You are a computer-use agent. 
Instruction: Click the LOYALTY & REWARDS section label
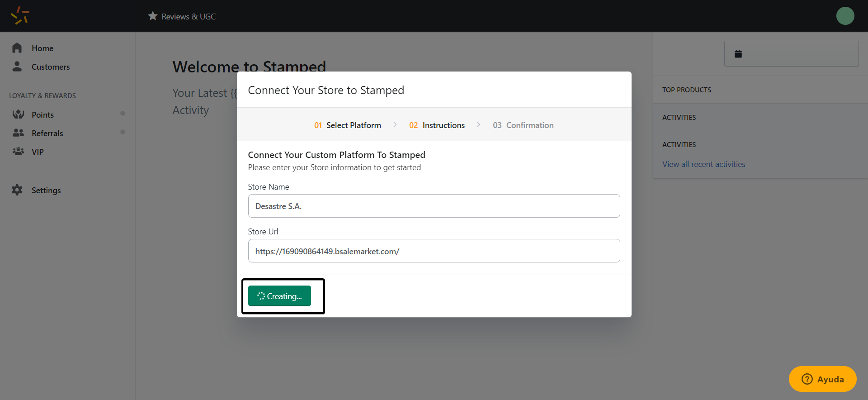point(42,96)
